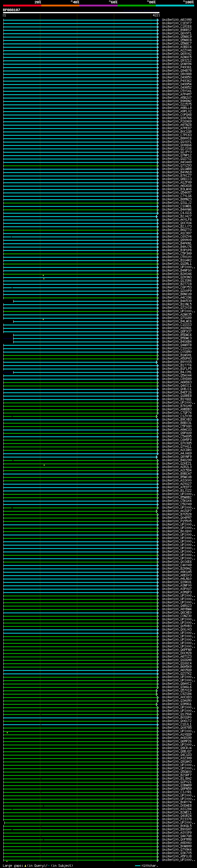The width and height of the screenshot is (197, 868).
Task: Select the UniRef100_Q13SR6 hit label
Action: point(177,281)
